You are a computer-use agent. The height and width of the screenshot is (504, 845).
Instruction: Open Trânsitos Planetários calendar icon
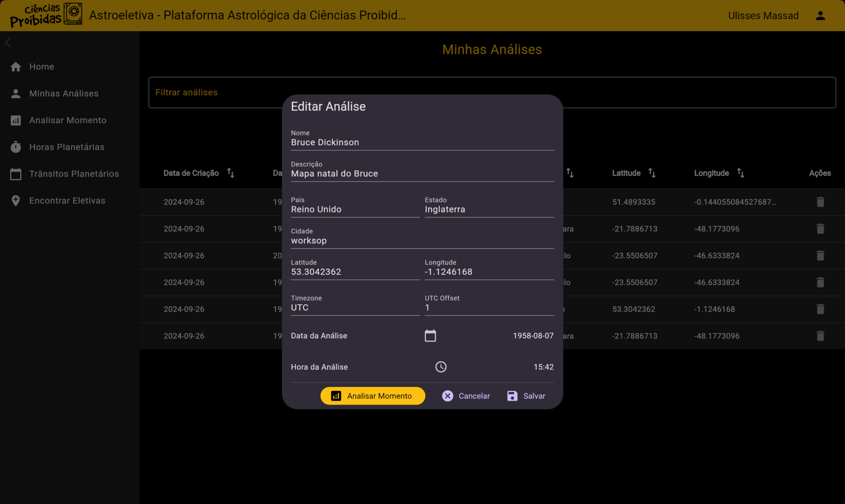16,174
